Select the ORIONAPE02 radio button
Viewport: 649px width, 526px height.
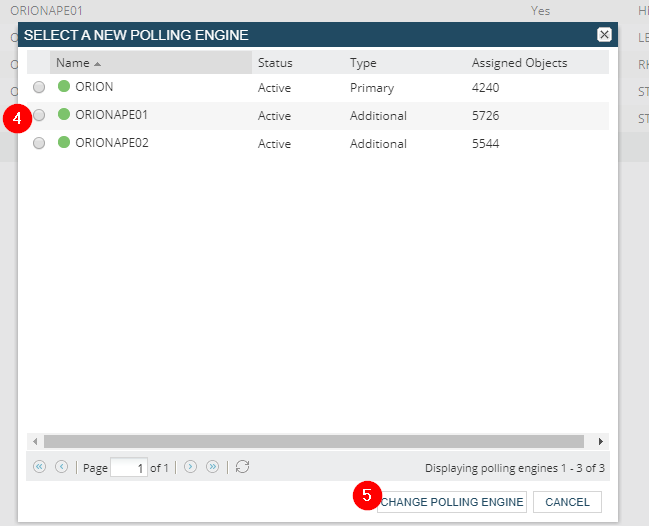click(39, 143)
